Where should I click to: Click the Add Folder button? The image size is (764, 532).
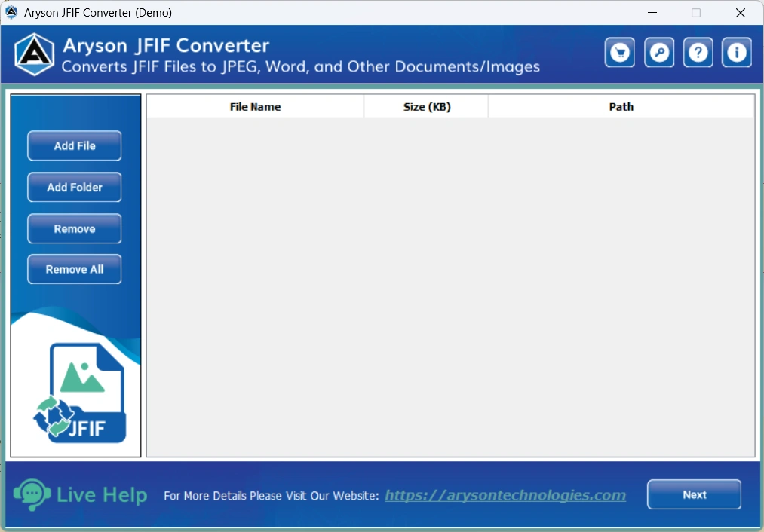[x=75, y=187]
